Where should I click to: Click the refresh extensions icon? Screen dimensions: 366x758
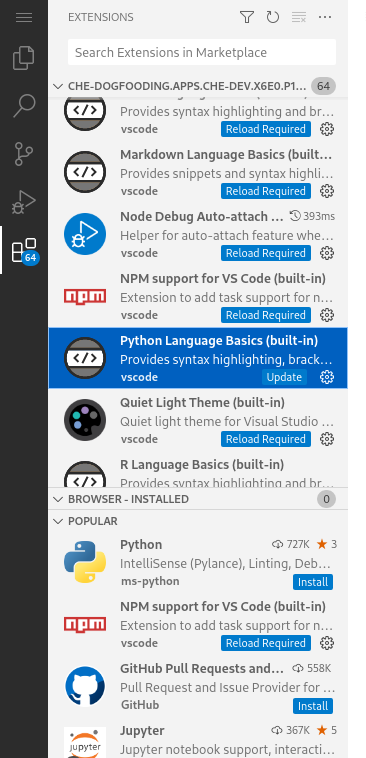coord(273,17)
